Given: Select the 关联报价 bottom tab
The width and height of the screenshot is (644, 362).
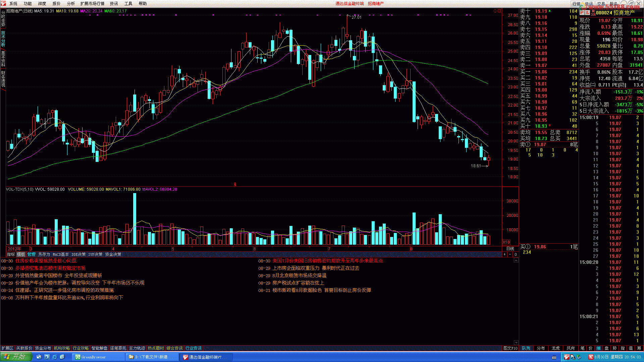Looking at the screenshot, I should [24, 348].
